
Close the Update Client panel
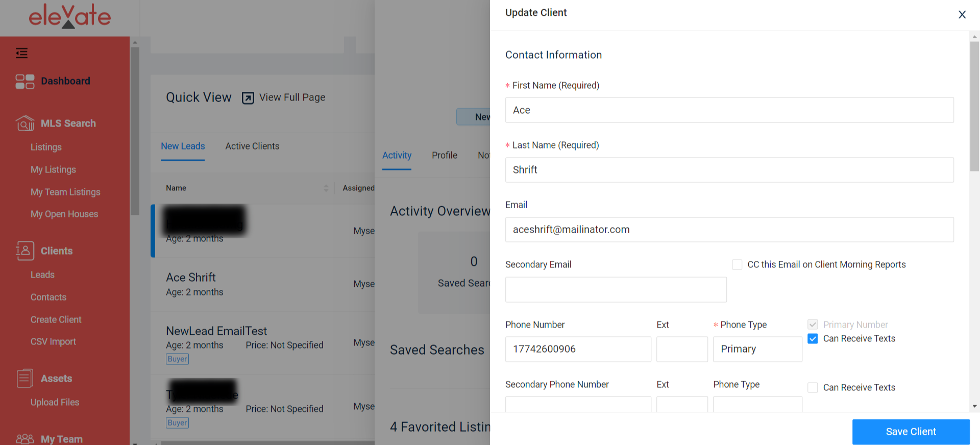962,14
